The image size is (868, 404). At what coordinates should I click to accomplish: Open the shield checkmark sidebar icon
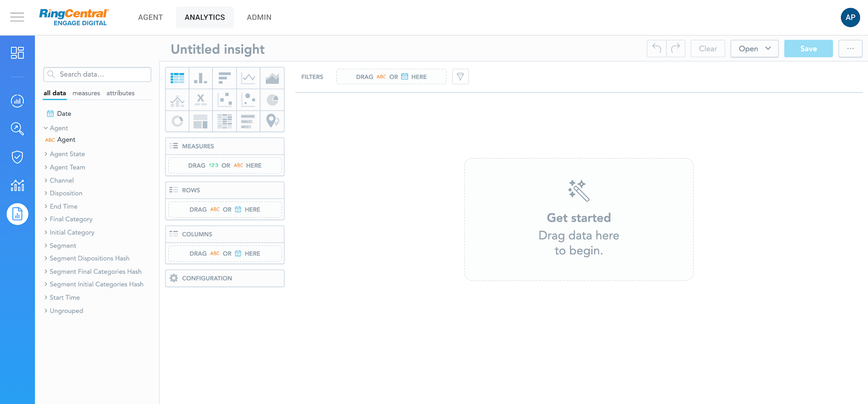click(x=17, y=157)
